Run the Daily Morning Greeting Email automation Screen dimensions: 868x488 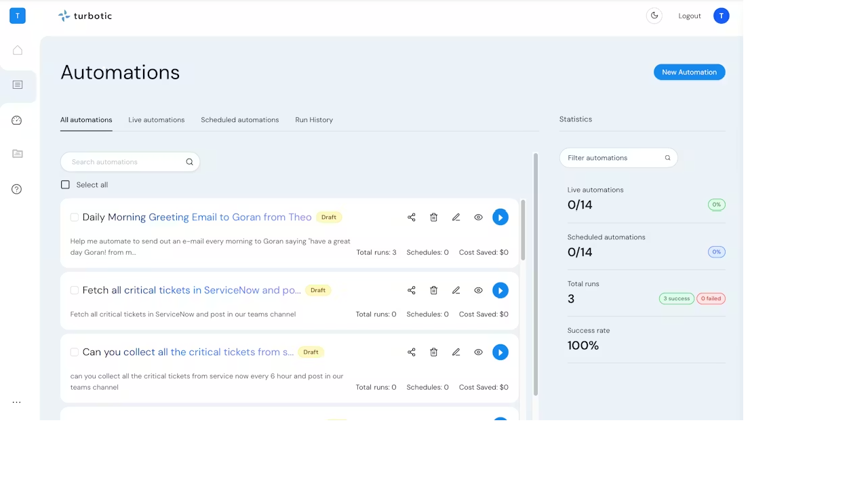coord(500,218)
